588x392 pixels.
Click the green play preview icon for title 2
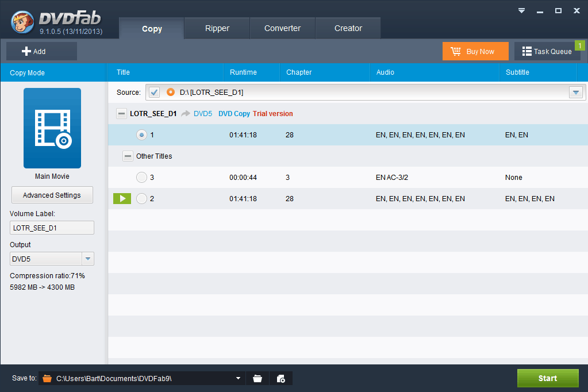point(122,198)
